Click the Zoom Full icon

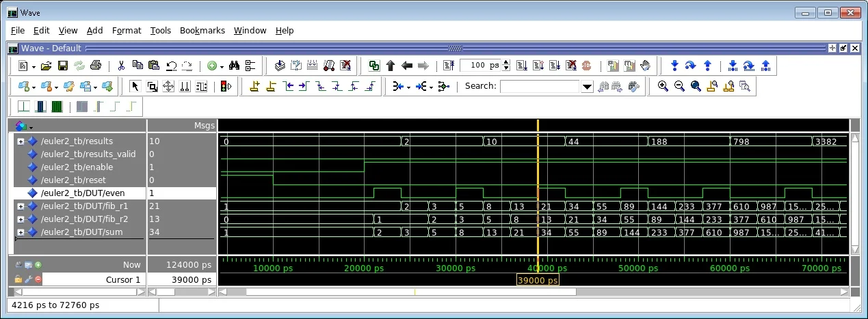(x=696, y=86)
